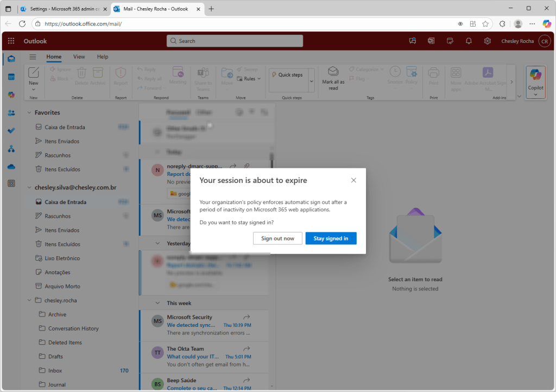Viewport: 556px width, 392px height.
Task: Collapse the chesley.silva@chesley.com.br account
Action: click(29, 188)
